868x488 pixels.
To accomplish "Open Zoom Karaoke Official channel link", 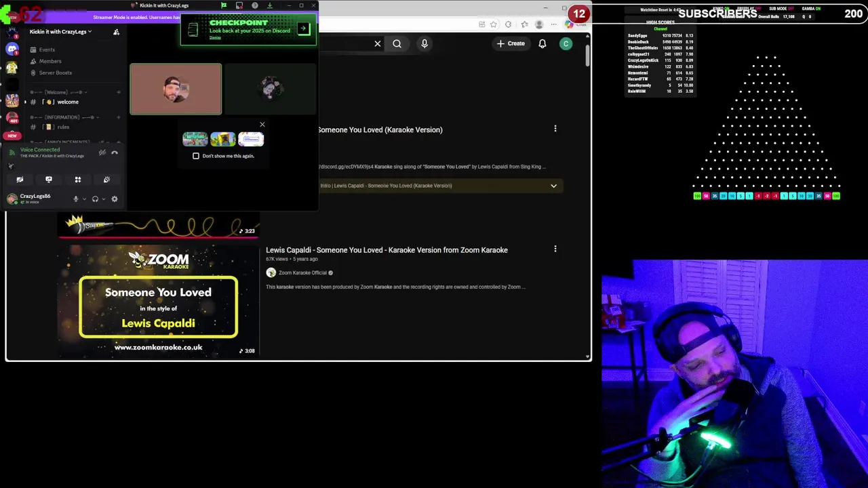I will coord(302,272).
